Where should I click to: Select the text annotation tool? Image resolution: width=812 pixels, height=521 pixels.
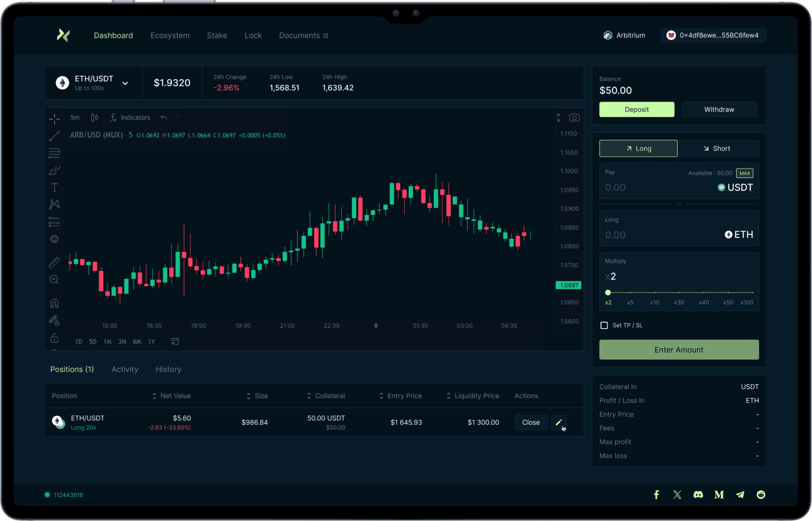[x=54, y=187]
